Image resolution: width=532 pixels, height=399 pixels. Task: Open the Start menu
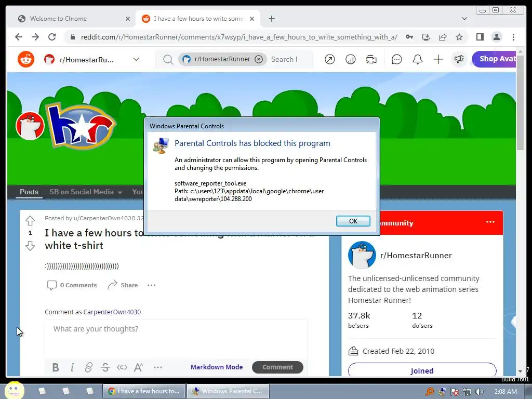point(14,391)
